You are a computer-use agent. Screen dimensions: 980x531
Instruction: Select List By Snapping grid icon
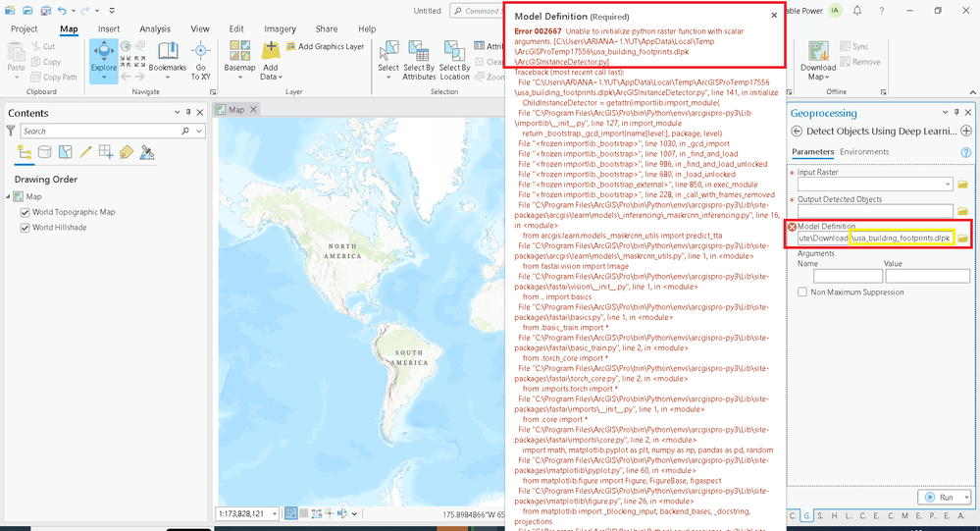pyautogui.click(x=106, y=152)
